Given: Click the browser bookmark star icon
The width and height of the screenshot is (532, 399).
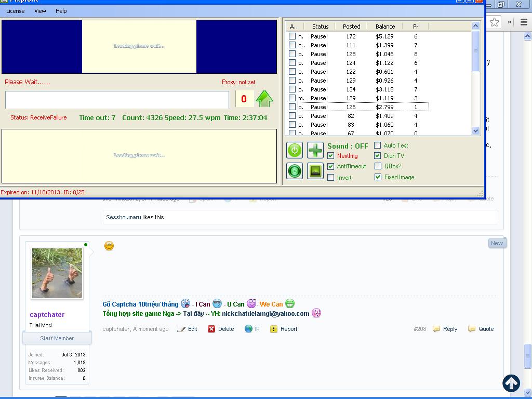Looking at the screenshot, I should tap(495, 22).
